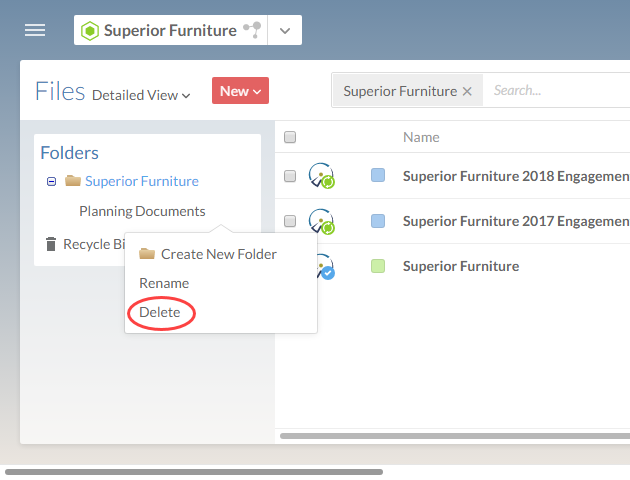Choose Delete from the context menu
The height and width of the screenshot is (480, 630).
[x=160, y=312]
